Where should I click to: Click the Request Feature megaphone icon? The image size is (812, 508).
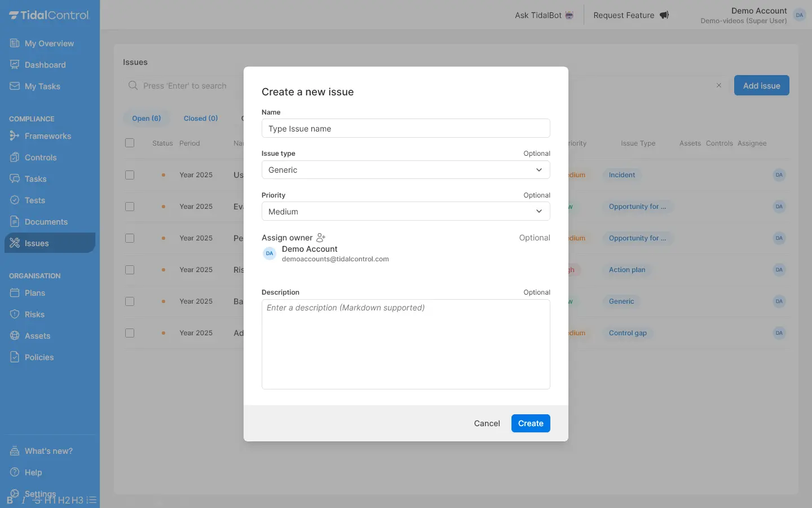[x=664, y=15]
